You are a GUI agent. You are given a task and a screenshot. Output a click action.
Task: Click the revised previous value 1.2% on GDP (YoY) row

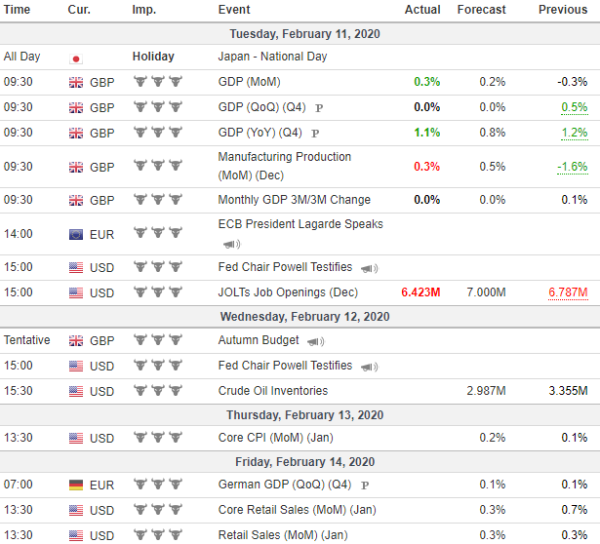tap(574, 133)
